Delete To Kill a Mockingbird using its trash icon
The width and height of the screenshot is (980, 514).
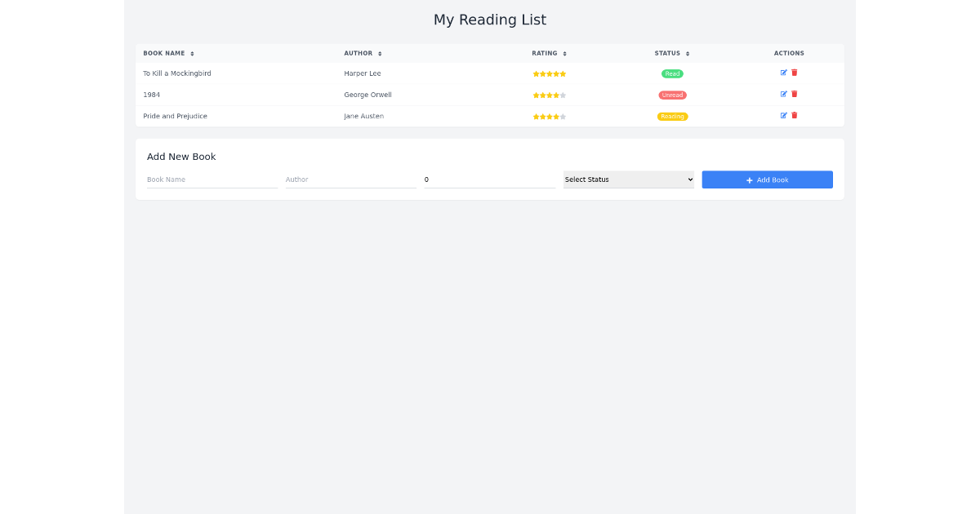click(794, 73)
